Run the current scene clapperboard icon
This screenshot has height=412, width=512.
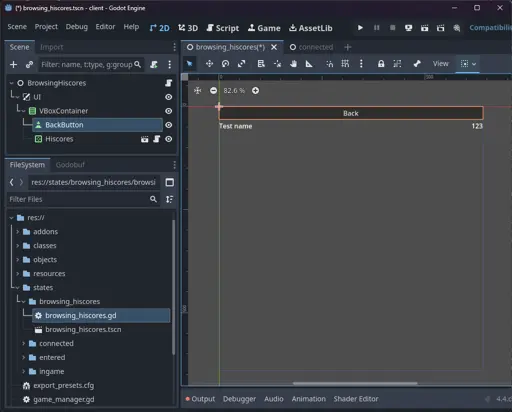click(x=425, y=28)
